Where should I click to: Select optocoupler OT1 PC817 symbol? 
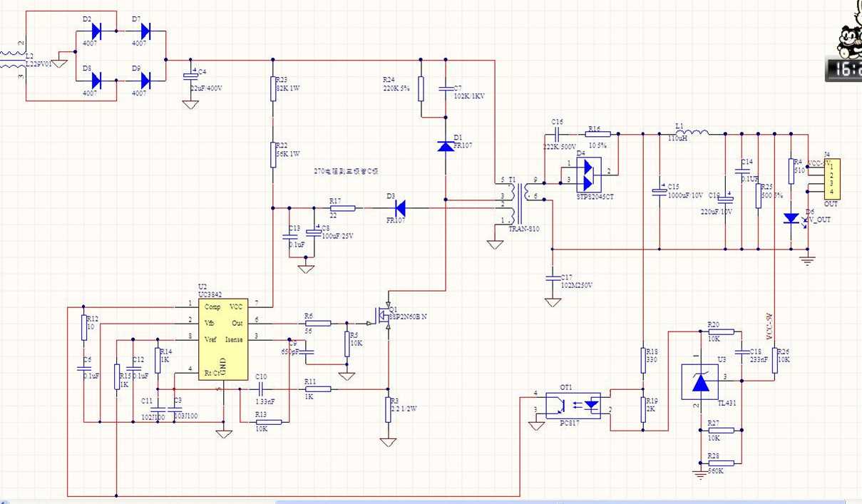tap(573, 404)
